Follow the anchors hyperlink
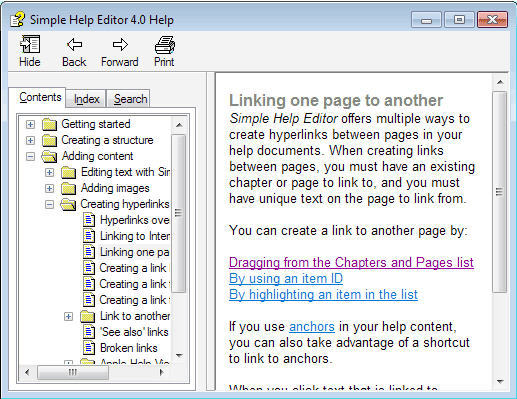This screenshot has height=399, width=517. click(312, 327)
